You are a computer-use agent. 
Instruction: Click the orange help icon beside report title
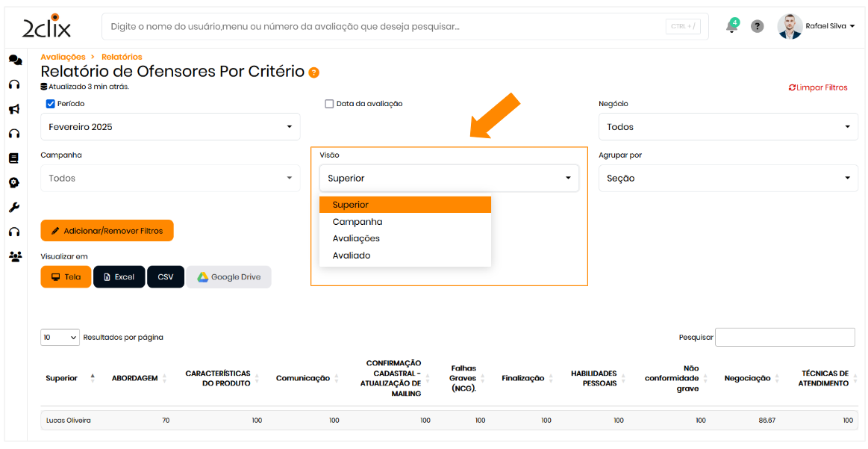[314, 72]
